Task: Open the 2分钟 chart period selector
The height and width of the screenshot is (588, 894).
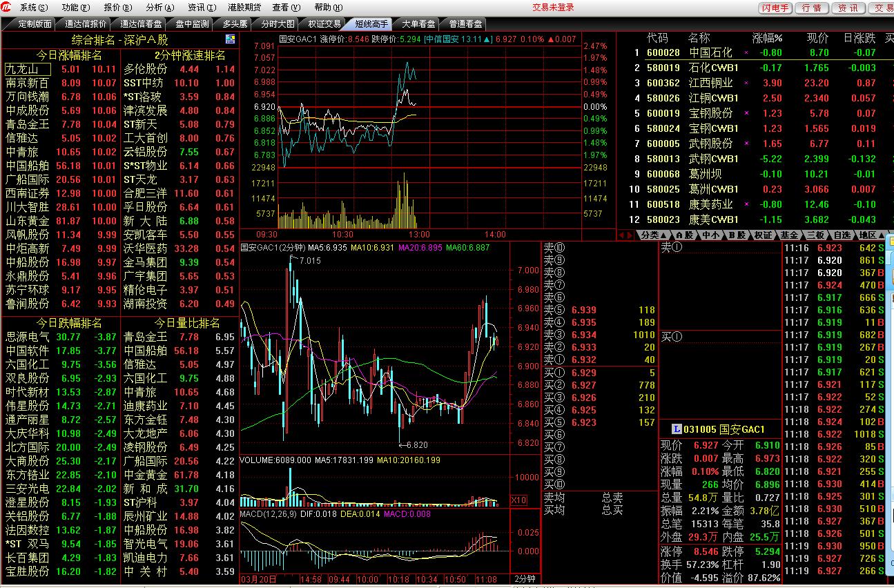Action: (525, 579)
